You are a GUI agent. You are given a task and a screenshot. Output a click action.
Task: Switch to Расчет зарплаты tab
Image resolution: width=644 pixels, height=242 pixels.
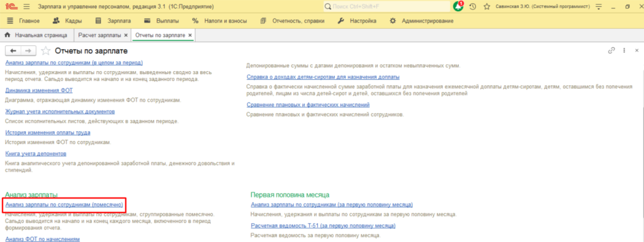pyautogui.click(x=99, y=35)
